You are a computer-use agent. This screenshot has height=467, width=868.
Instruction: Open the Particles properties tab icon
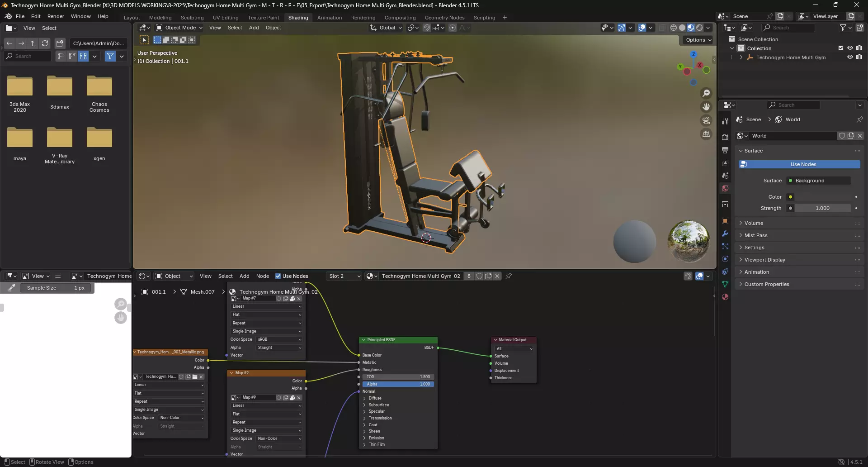pos(725,246)
